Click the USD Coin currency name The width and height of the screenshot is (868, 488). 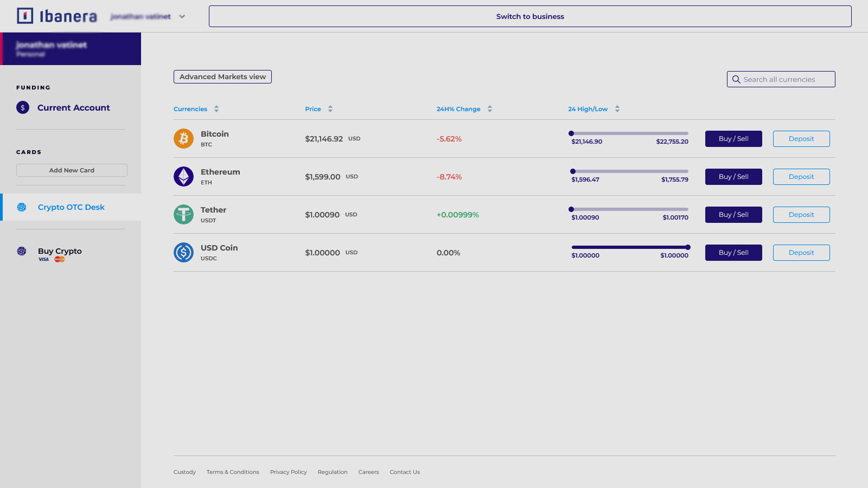219,248
